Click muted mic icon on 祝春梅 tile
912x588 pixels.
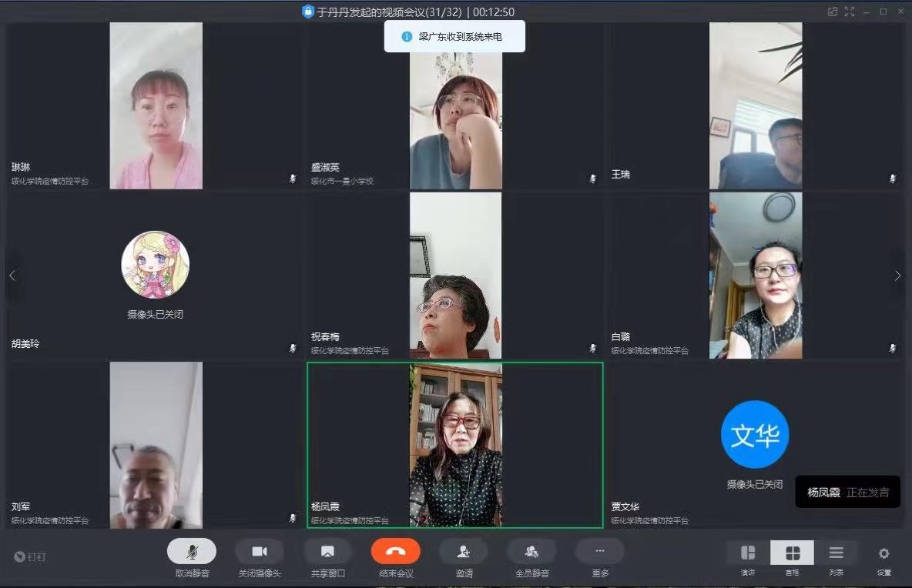[x=592, y=348]
